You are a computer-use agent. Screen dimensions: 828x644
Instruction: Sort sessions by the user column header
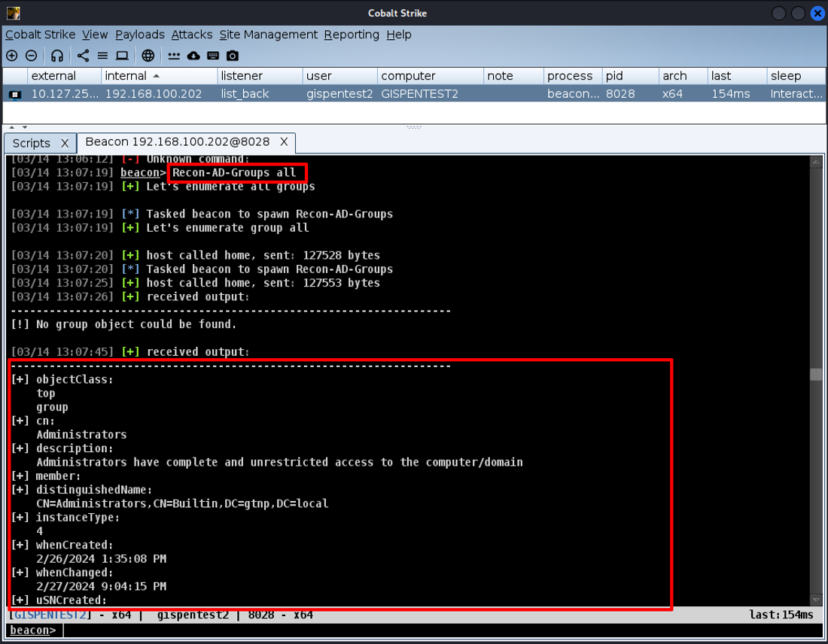click(x=340, y=76)
